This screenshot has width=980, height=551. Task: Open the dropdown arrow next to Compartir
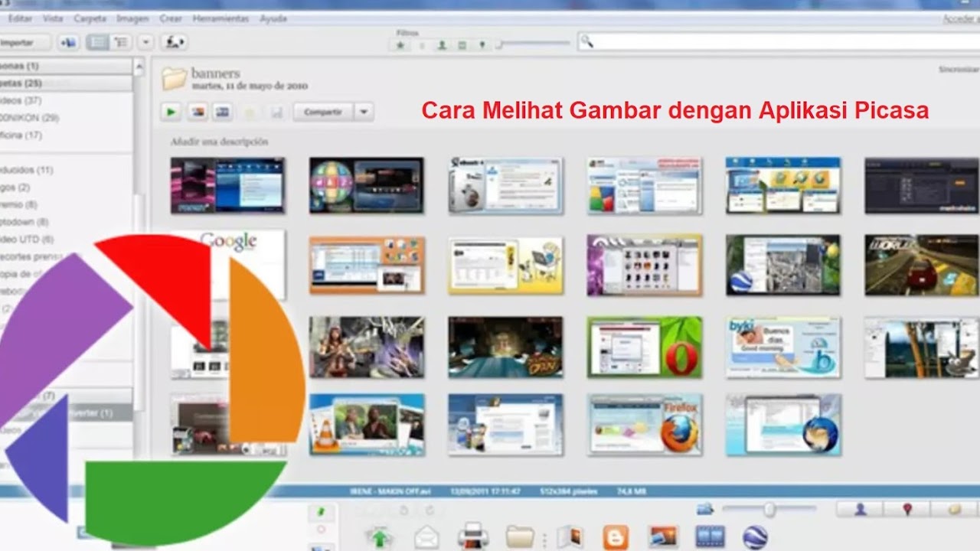[364, 112]
